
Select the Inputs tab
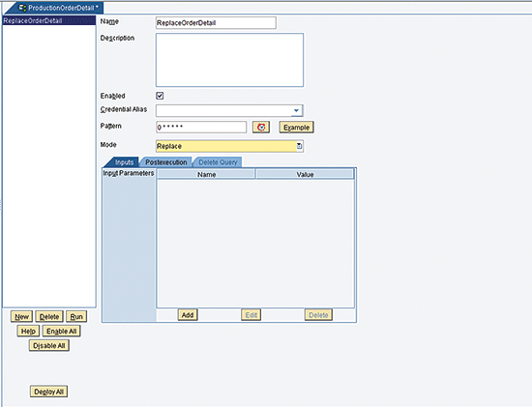click(x=124, y=162)
